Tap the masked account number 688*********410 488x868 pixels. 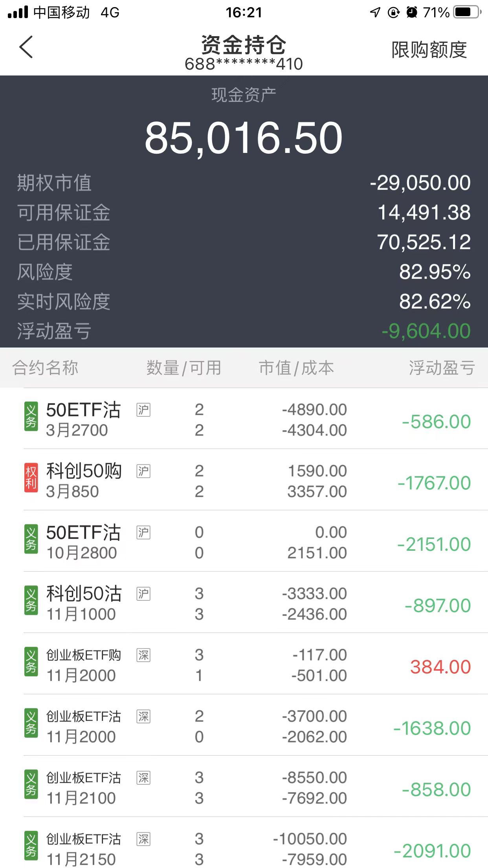coord(244,64)
